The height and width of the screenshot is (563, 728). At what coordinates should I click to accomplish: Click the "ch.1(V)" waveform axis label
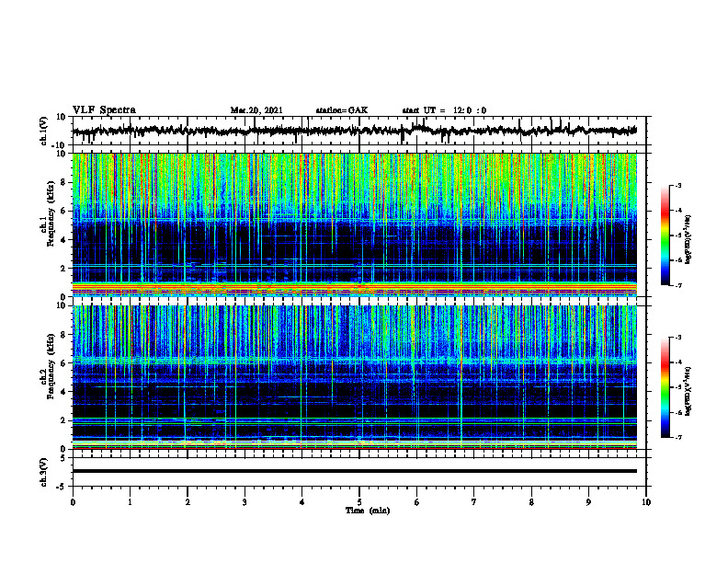point(44,131)
